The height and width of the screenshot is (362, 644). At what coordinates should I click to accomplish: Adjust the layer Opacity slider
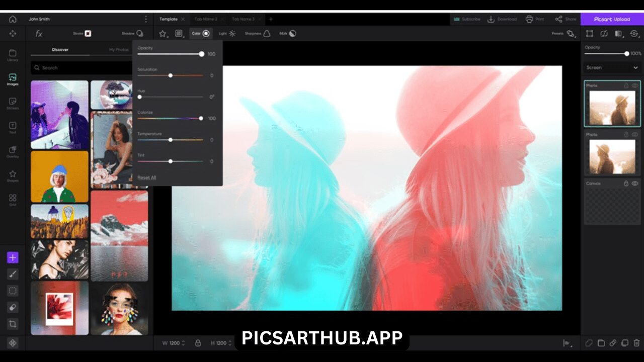[x=607, y=53]
